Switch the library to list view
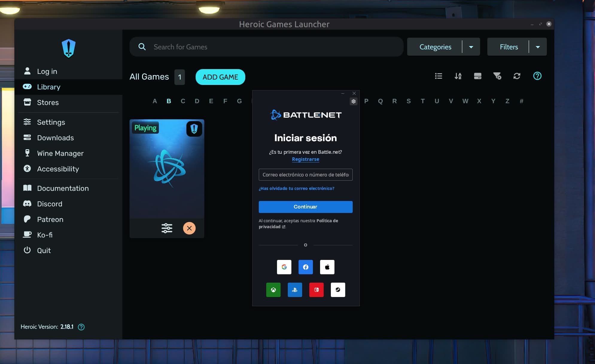 click(438, 76)
